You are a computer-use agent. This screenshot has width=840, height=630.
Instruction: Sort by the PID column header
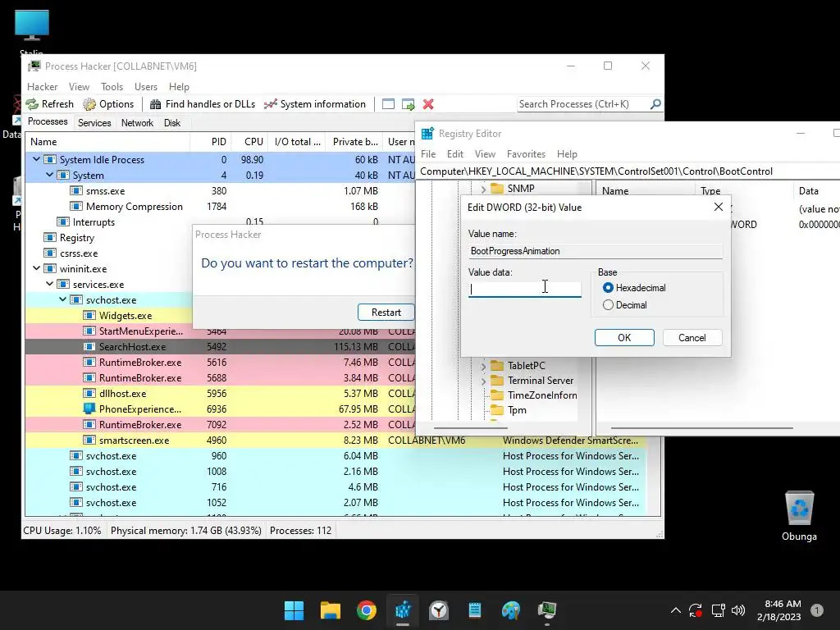pyautogui.click(x=210, y=141)
